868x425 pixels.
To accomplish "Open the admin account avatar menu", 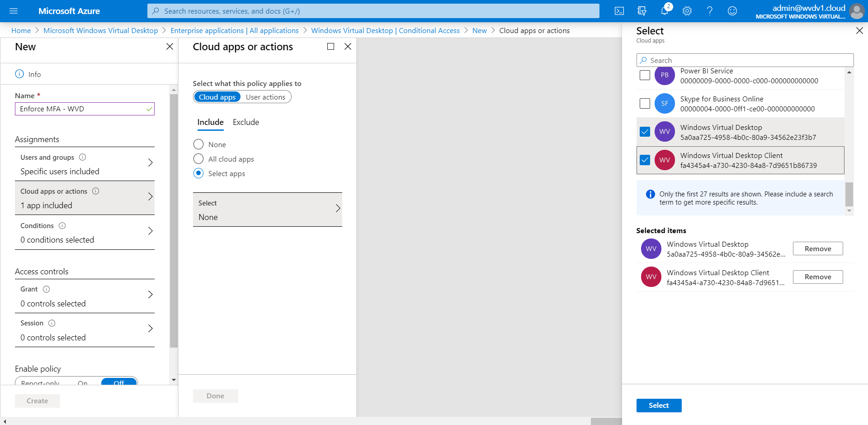I will tap(857, 11).
